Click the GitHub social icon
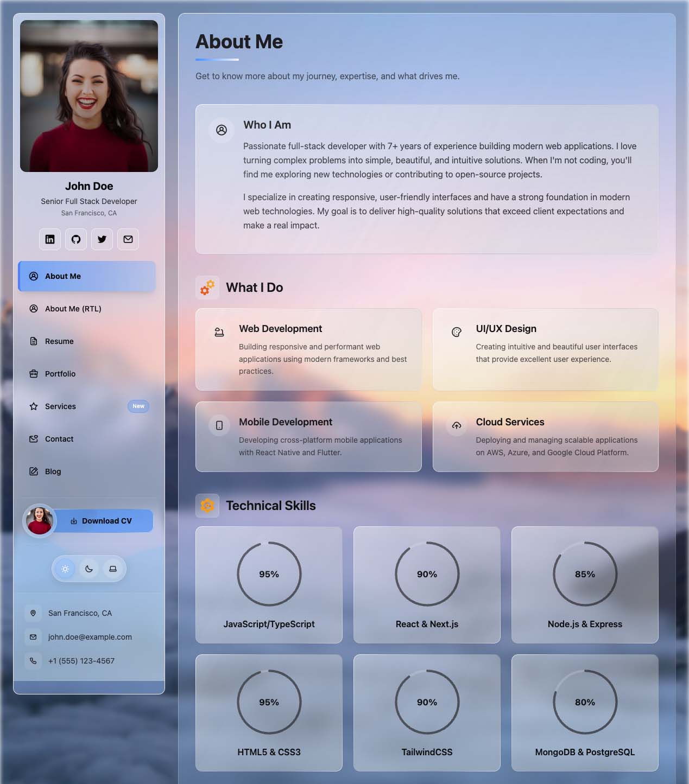 76,239
